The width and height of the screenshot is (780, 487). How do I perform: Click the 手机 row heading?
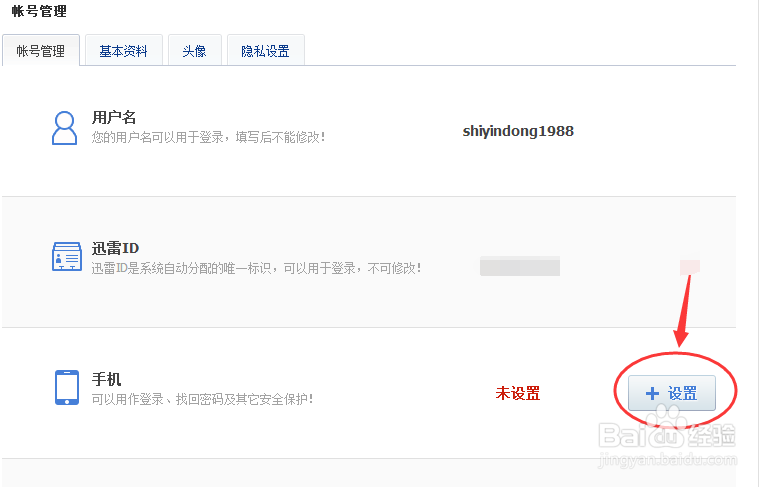point(106,379)
